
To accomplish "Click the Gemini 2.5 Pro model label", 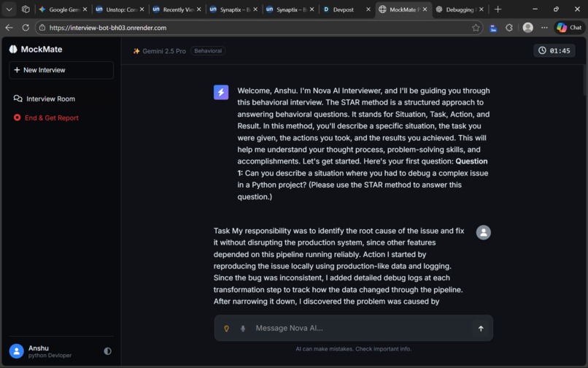I will (164, 51).
